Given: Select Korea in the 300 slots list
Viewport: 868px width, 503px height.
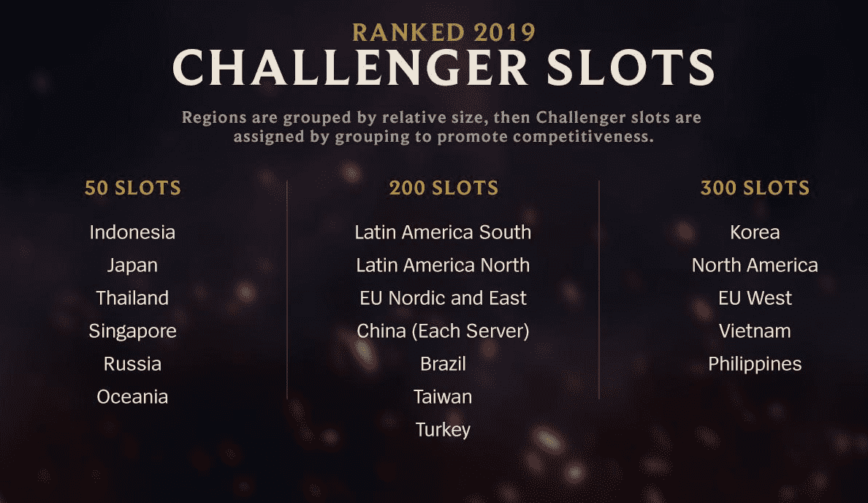Looking at the screenshot, I should (755, 232).
